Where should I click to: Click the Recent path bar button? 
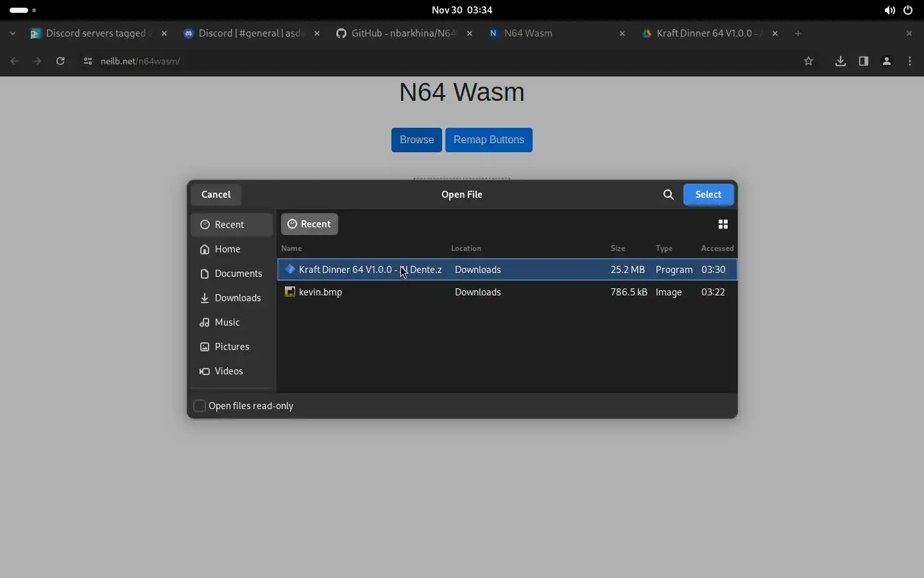coord(309,224)
